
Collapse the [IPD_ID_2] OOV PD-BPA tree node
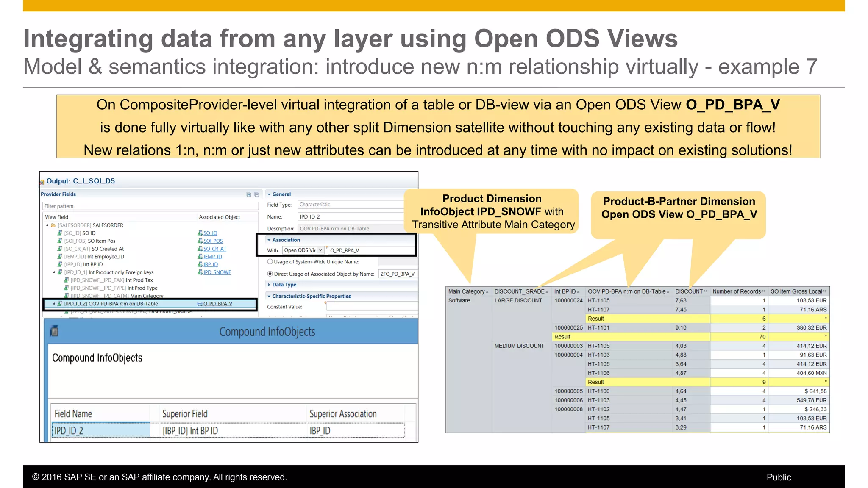(x=54, y=304)
